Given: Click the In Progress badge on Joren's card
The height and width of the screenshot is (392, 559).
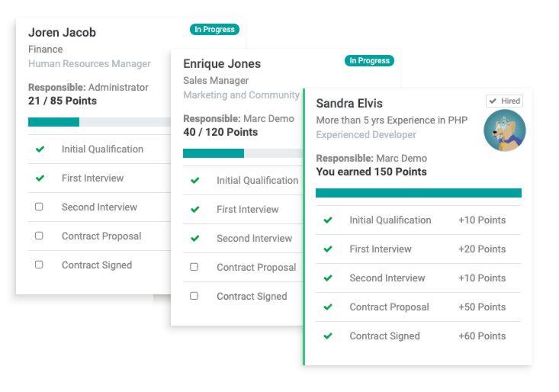Looking at the screenshot, I should click(214, 30).
